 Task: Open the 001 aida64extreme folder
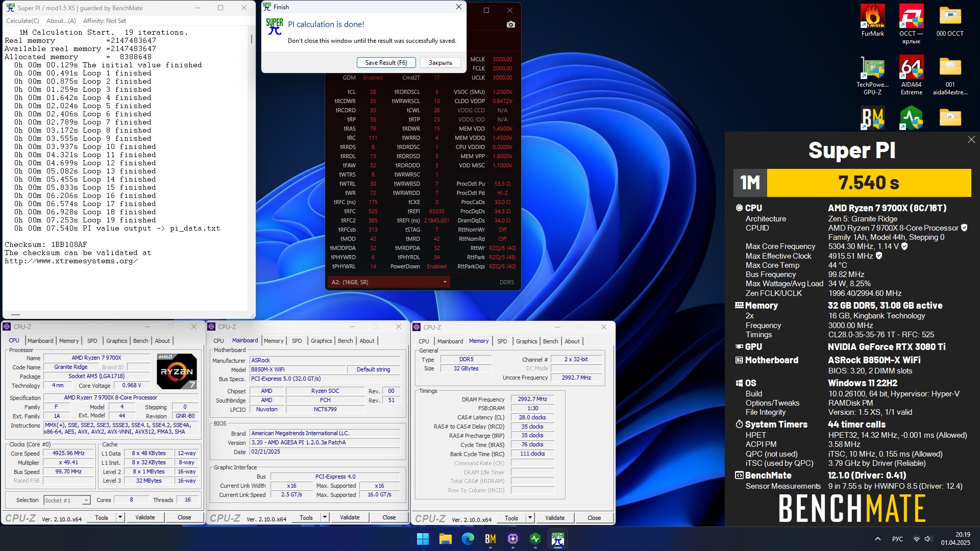click(x=950, y=75)
